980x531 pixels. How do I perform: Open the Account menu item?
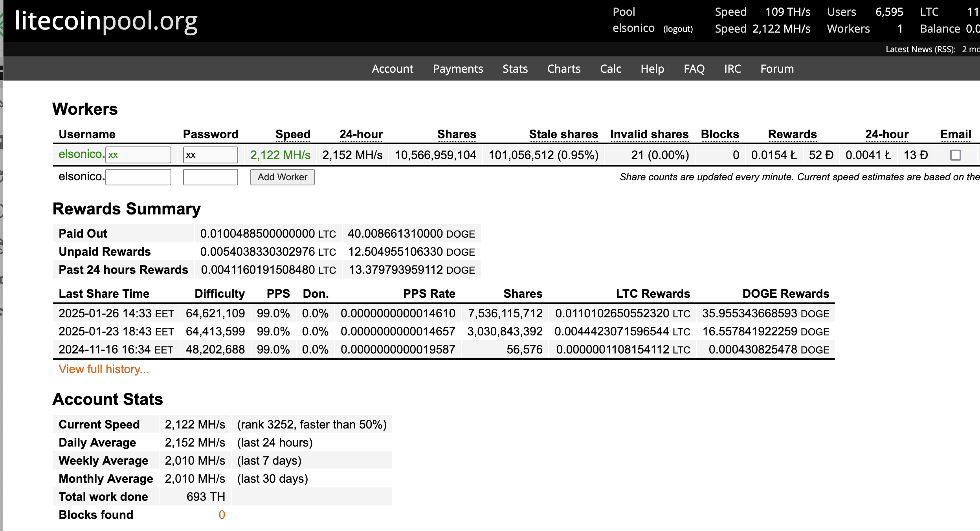tap(392, 69)
